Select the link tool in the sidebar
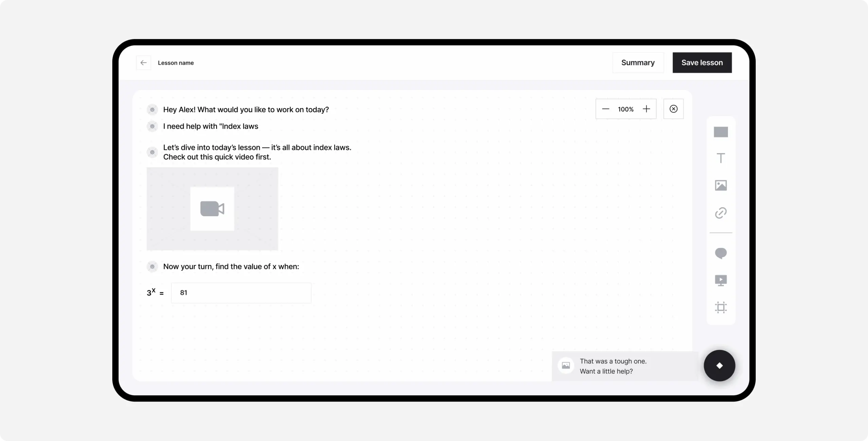Screen dimensions: 868x441 coord(721,212)
